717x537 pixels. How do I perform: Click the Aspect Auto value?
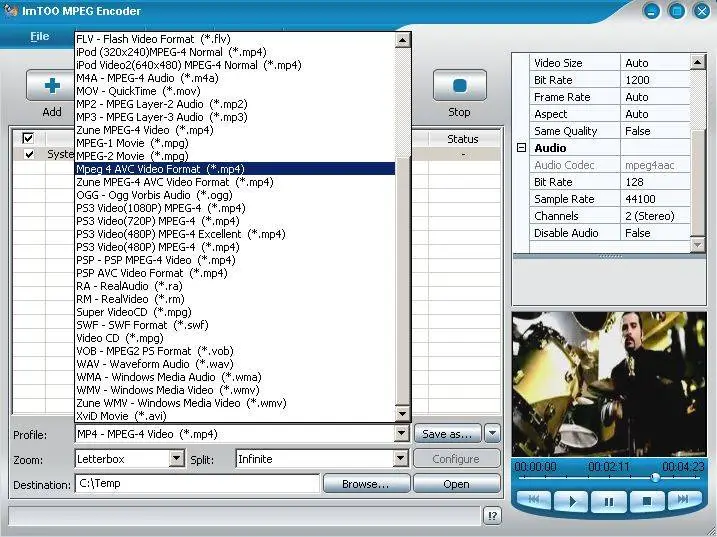(x=655, y=114)
